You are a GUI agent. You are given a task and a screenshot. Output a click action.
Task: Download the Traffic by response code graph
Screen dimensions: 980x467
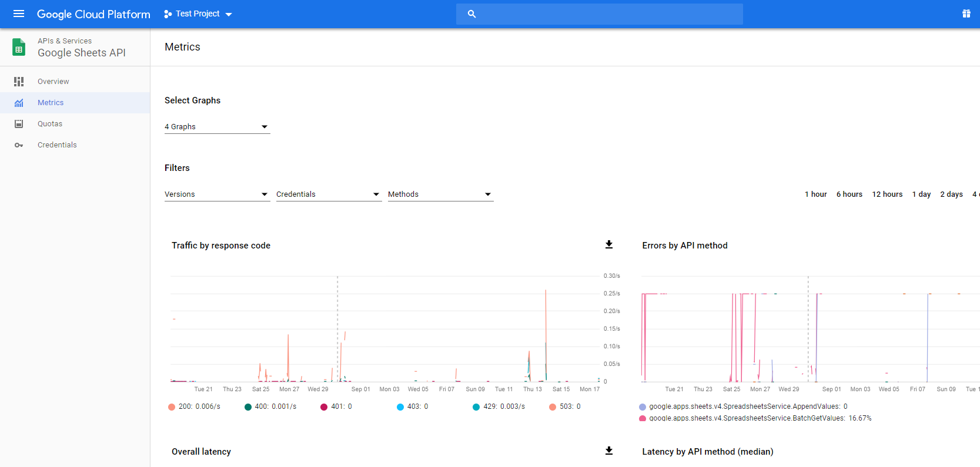coord(609,245)
